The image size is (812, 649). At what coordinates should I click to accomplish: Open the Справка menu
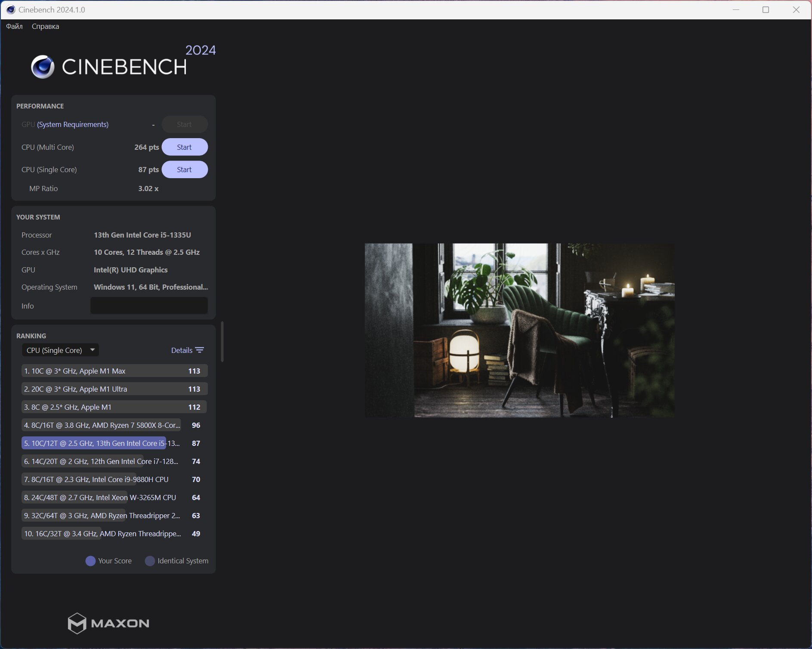[45, 26]
